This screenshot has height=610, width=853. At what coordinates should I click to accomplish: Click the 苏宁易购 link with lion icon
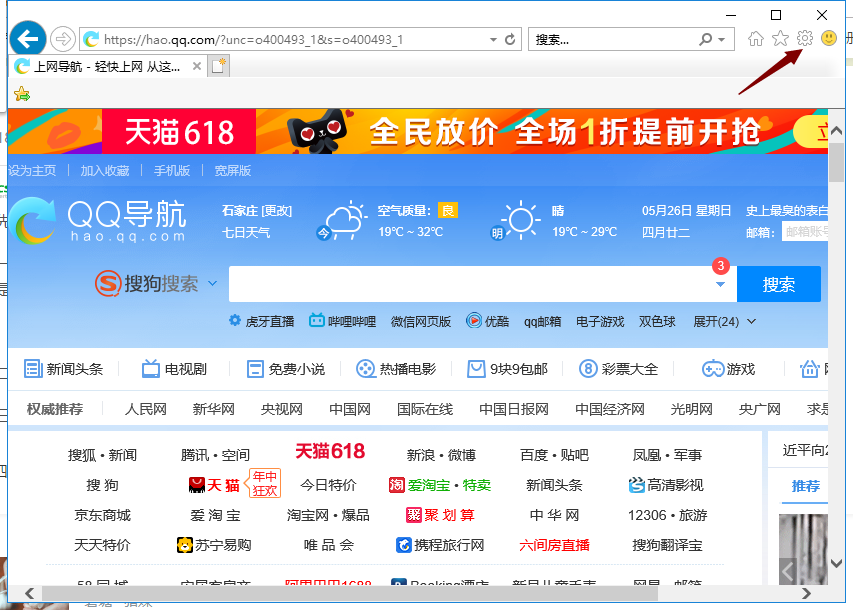point(214,545)
